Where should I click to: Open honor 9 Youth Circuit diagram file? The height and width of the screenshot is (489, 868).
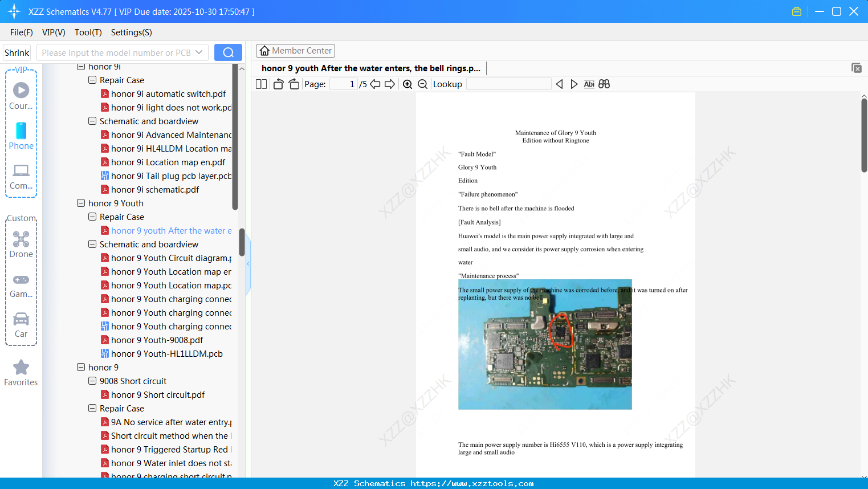(172, 258)
